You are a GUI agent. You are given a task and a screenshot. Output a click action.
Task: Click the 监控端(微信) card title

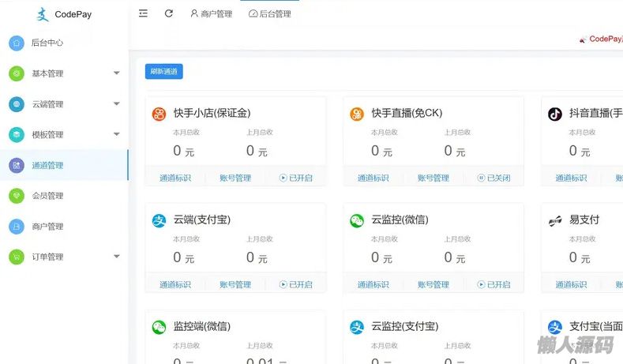[x=202, y=327]
